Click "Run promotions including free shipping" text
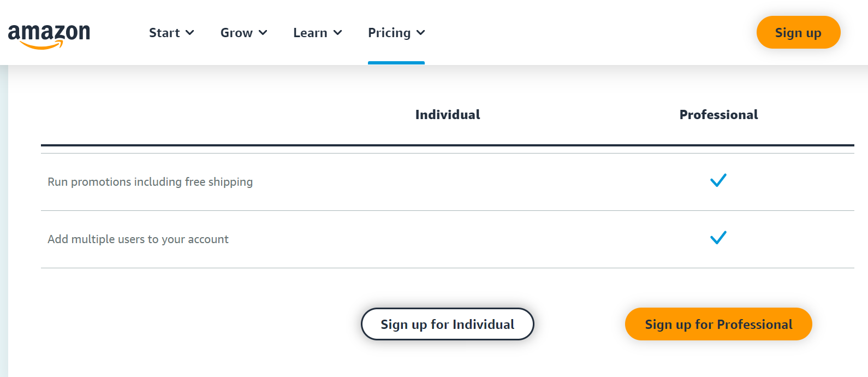The image size is (868, 377). 150,182
